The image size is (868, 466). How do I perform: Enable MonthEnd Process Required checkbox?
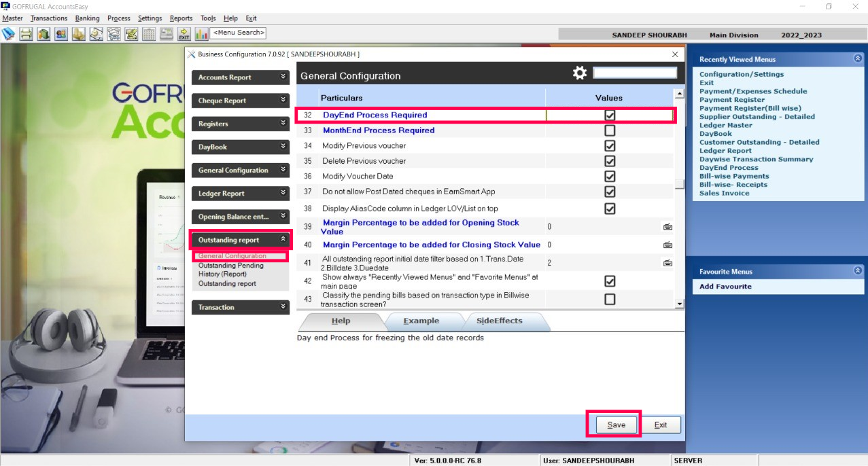tap(610, 130)
